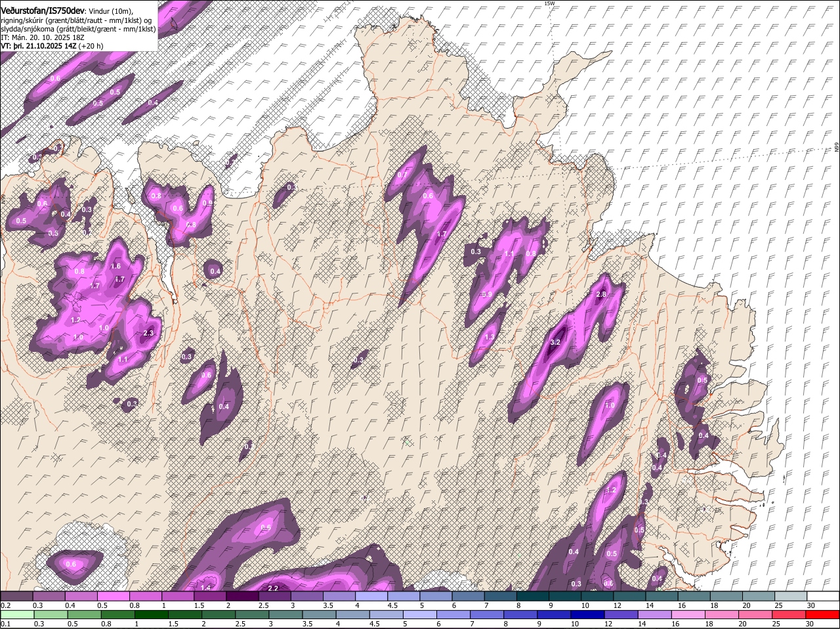Pick upper legend white swatch after 30
The width and height of the screenshot is (840, 629).
pos(824,596)
